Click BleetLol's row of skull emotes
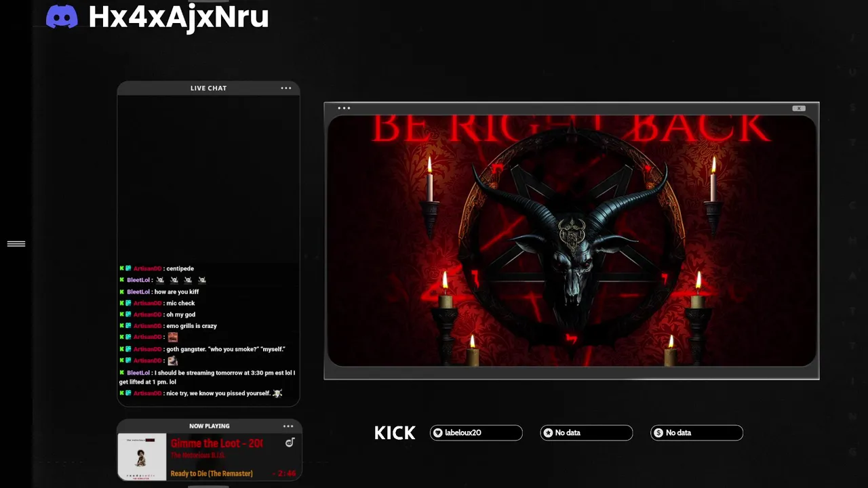 point(181,280)
